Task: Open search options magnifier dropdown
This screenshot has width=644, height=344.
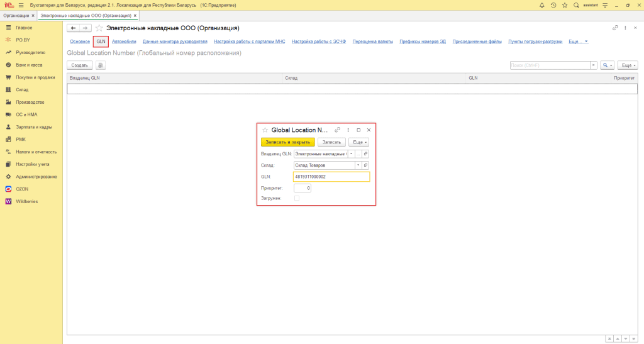Action: [x=607, y=65]
